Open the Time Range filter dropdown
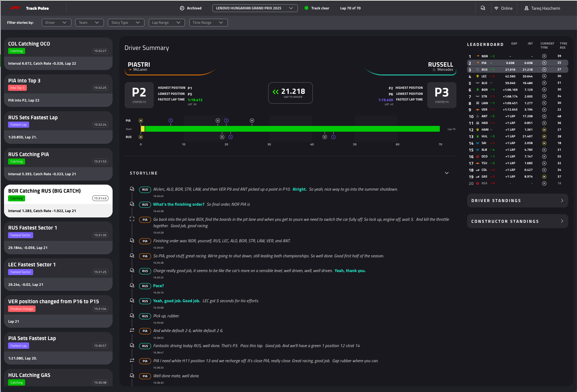Viewport: 577px width, 392px height. coord(208,22)
